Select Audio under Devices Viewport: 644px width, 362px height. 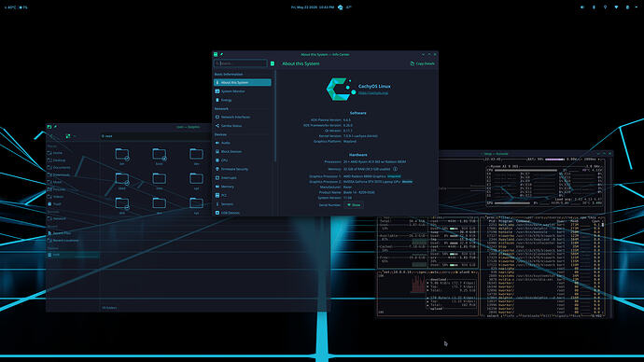(x=243, y=143)
